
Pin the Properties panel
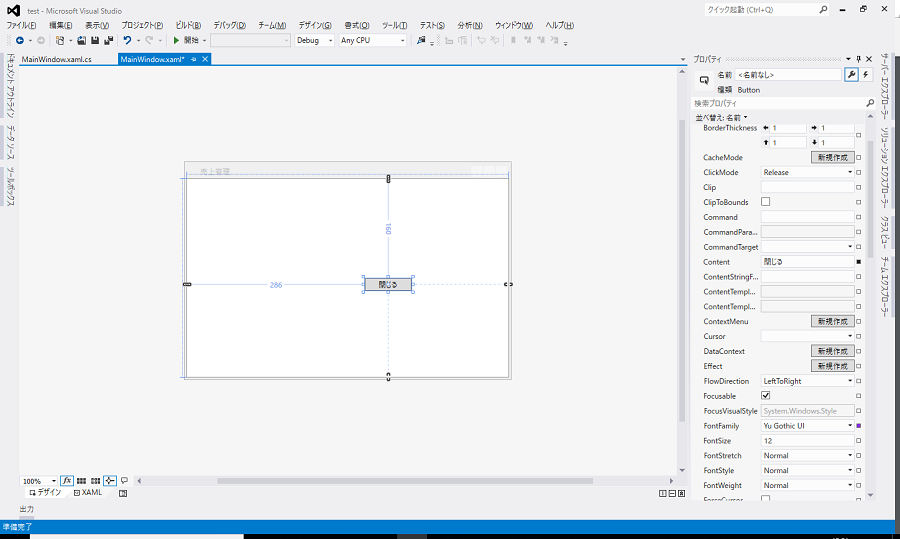(x=859, y=59)
